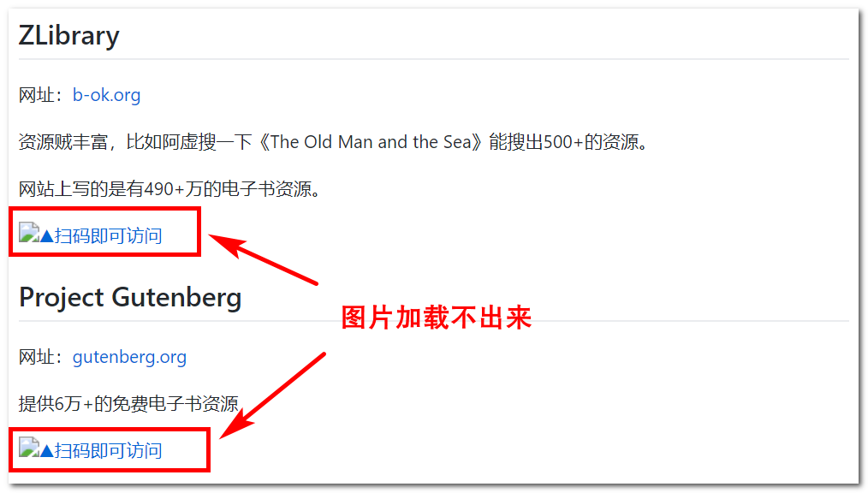Image resolution: width=868 pixels, height=493 pixels.
Task: Click the 网址 label beside b-ok.org
Action: point(37,95)
